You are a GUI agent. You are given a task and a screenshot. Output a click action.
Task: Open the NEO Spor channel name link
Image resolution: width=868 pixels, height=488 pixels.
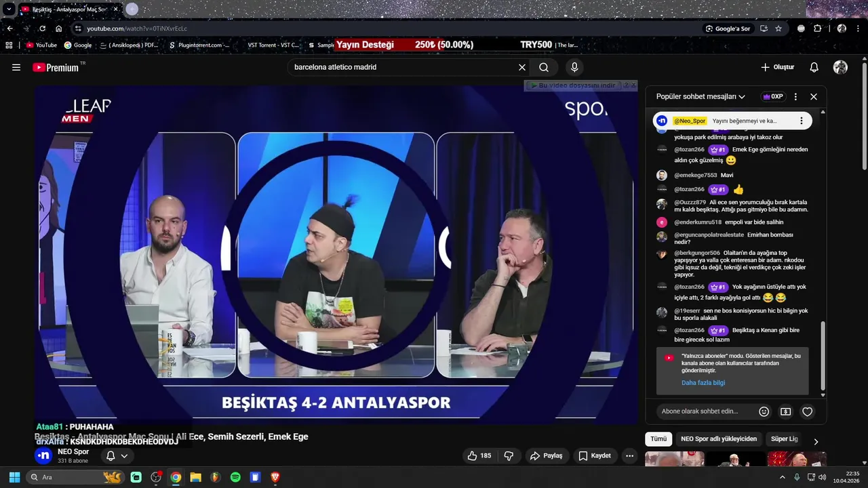click(73, 451)
